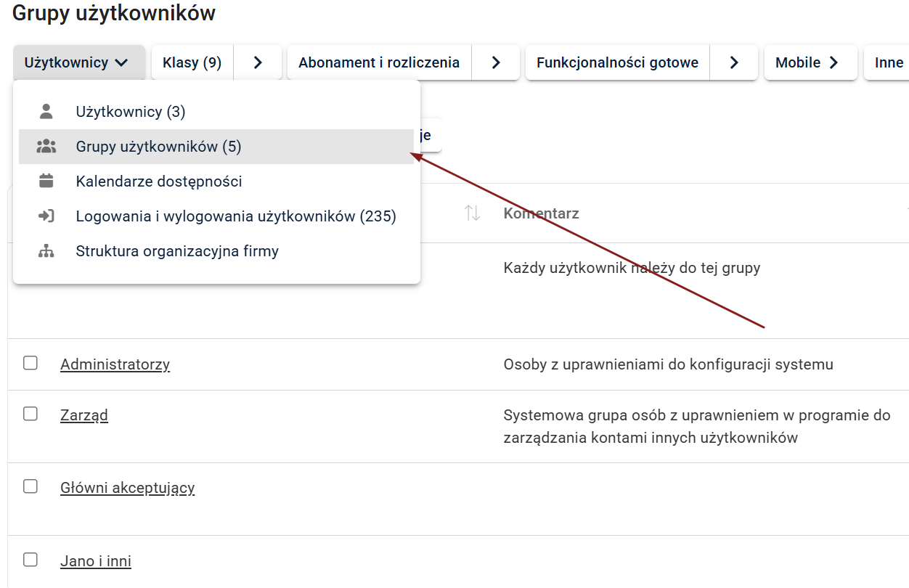Choose Logowania i wylogowania użytkowników menu entry

pyautogui.click(x=236, y=216)
